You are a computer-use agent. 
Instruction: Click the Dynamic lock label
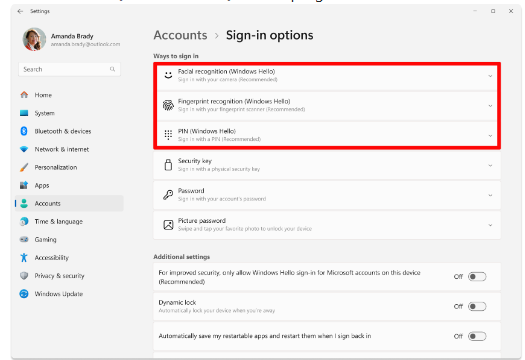pos(177,302)
